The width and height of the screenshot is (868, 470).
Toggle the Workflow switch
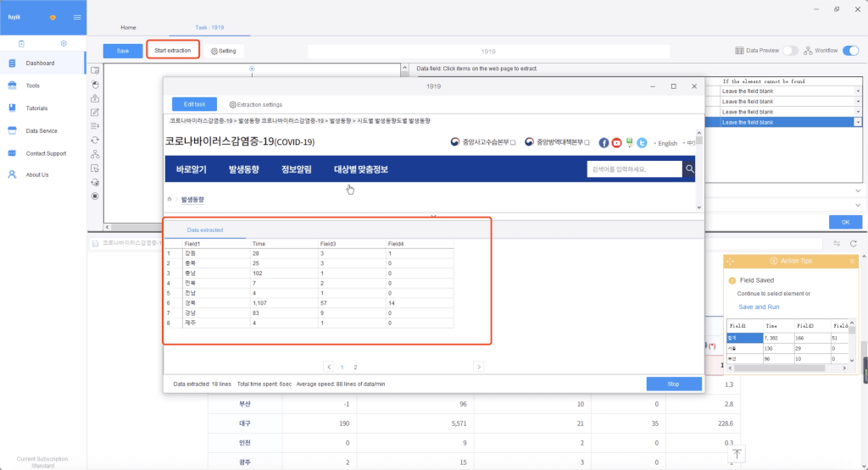[x=851, y=51]
